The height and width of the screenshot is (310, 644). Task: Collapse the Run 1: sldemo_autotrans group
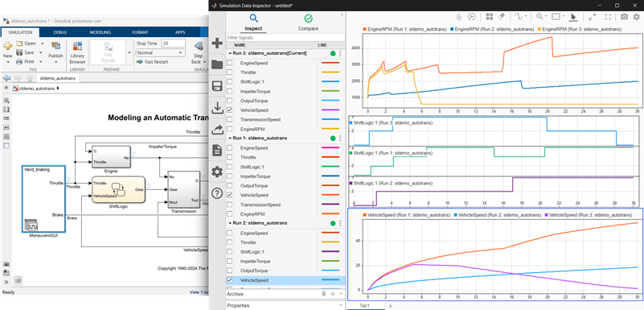[230, 138]
